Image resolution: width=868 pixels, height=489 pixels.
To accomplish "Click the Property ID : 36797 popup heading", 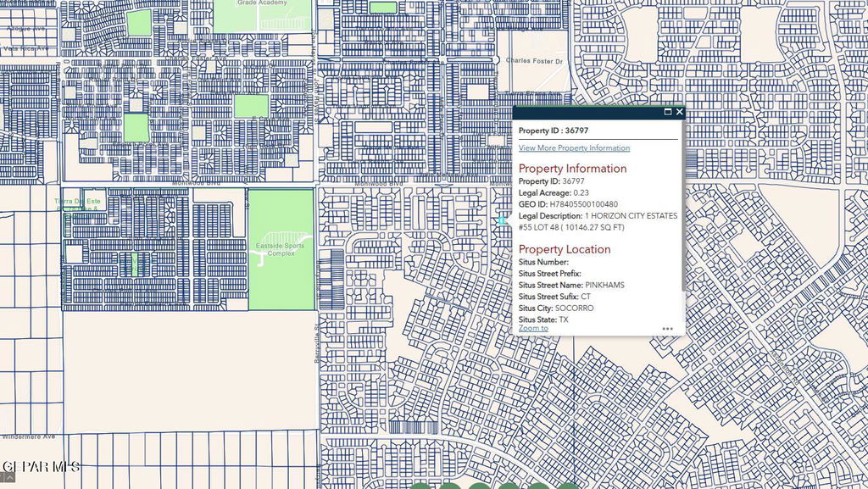I will (554, 131).
